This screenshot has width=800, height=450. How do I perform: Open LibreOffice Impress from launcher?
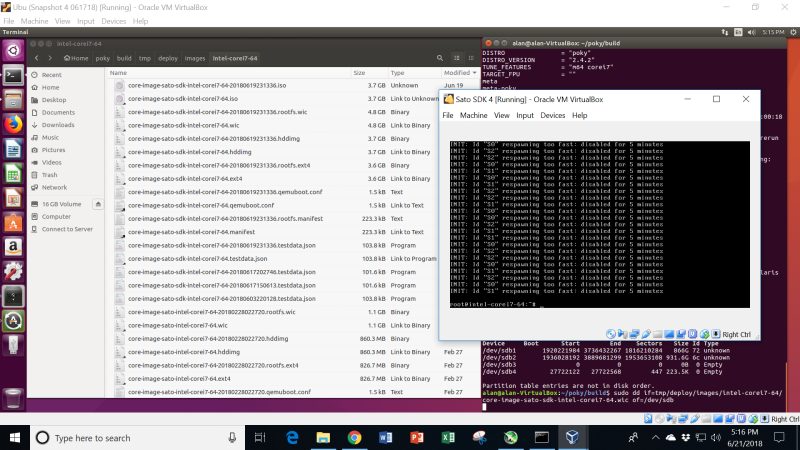click(x=13, y=198)
